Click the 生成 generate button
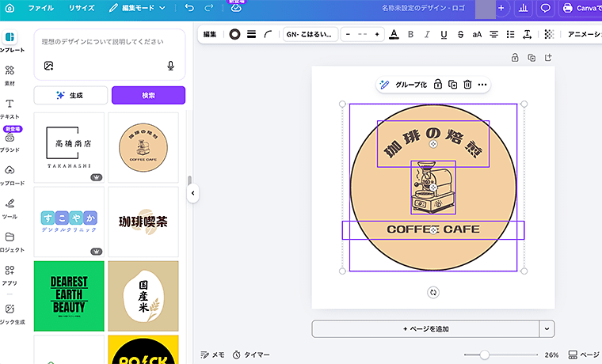Viewport: 602px width, 364px height. pyautogui.click(x=70, y=95)
